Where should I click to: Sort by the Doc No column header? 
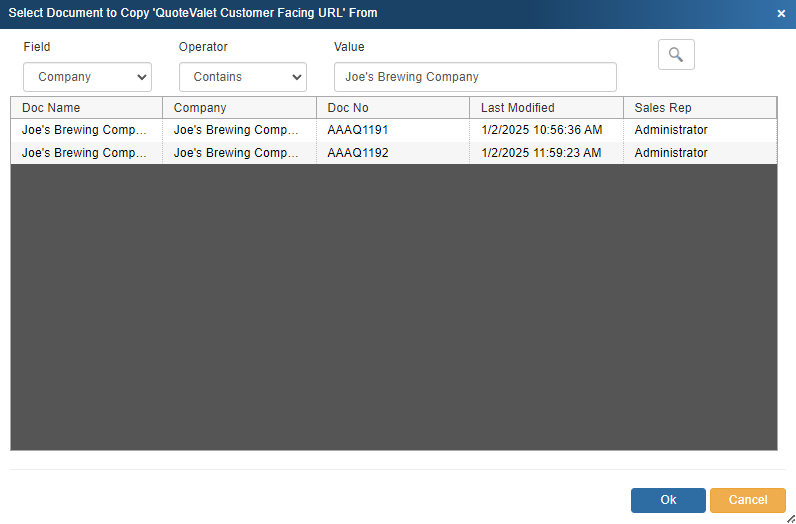393,108
